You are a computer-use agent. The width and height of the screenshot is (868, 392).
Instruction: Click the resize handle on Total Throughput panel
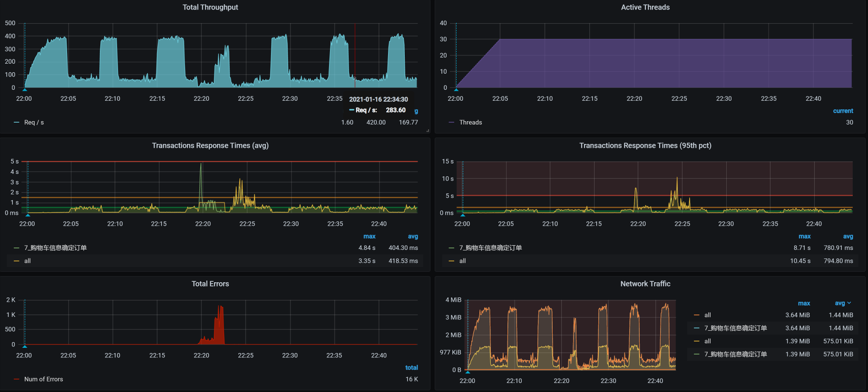[427, 130]
